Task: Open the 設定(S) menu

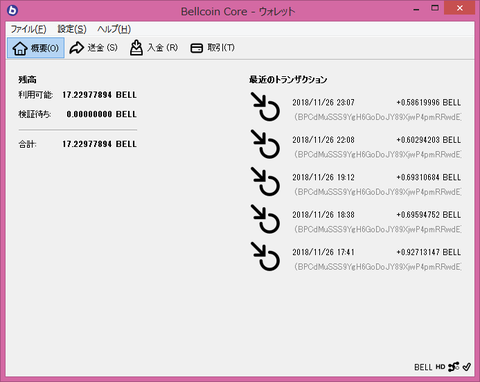Action: pos(72,29)
